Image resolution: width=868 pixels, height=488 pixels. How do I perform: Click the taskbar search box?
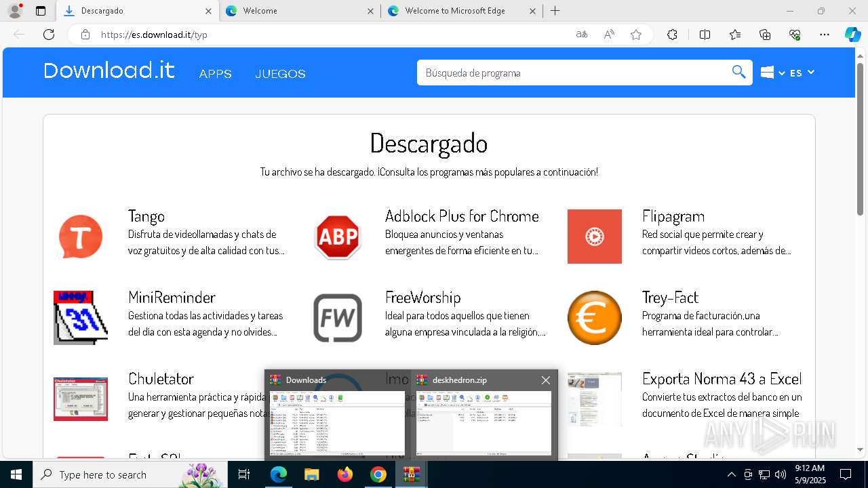[x=130, y=474]
